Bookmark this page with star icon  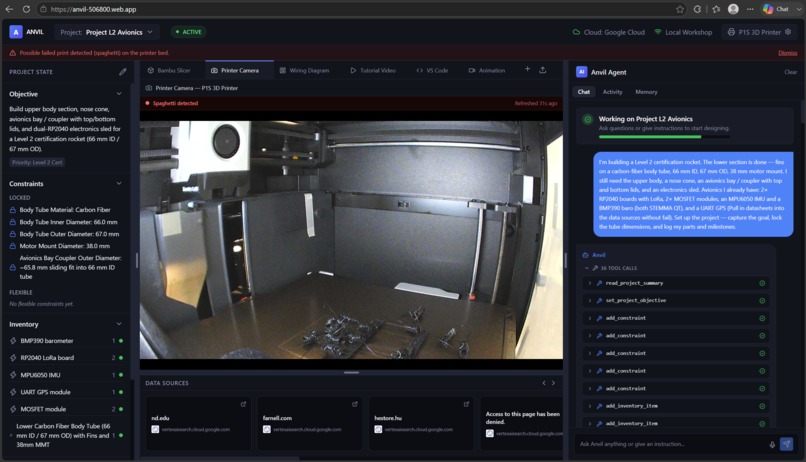pos(680,9)
